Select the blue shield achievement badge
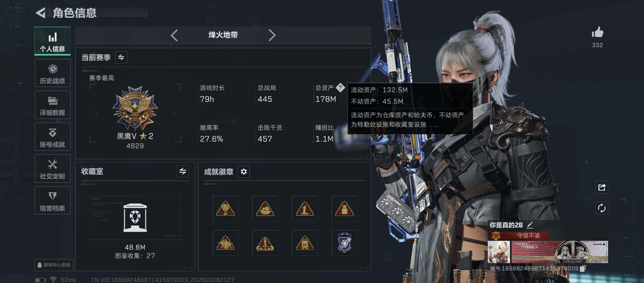Image resolution: width=644 pixels, height=283 pixels. (x=345, y=243)
